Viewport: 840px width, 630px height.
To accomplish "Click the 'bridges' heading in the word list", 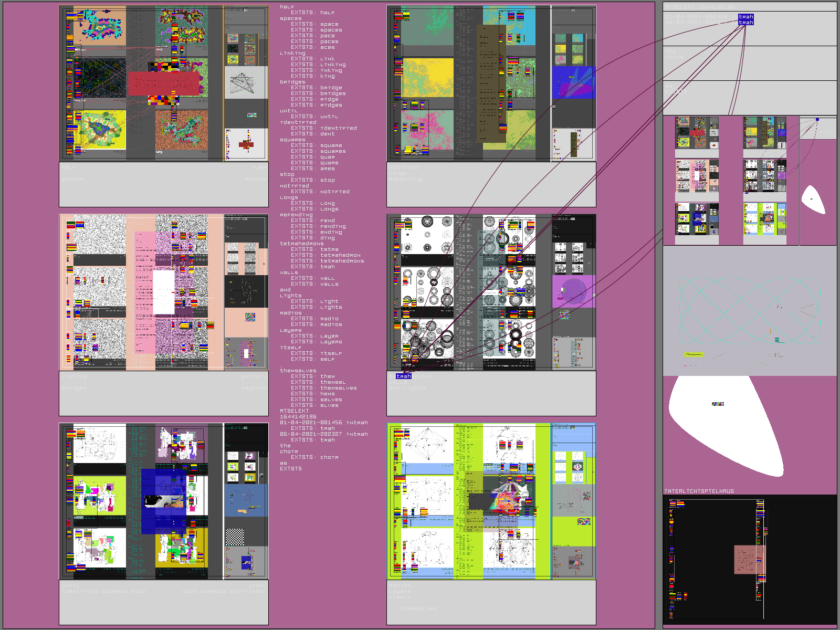I will 292,82.
